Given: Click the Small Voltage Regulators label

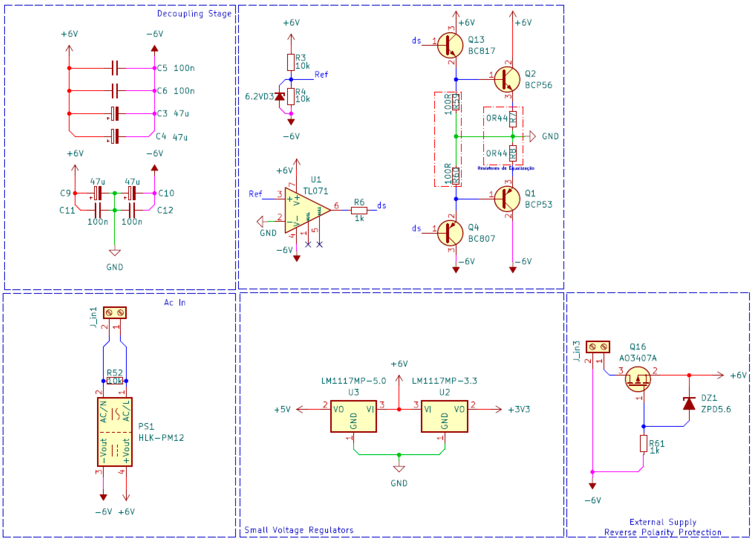Looking at the screenshot, I should [x=299, y=530].
